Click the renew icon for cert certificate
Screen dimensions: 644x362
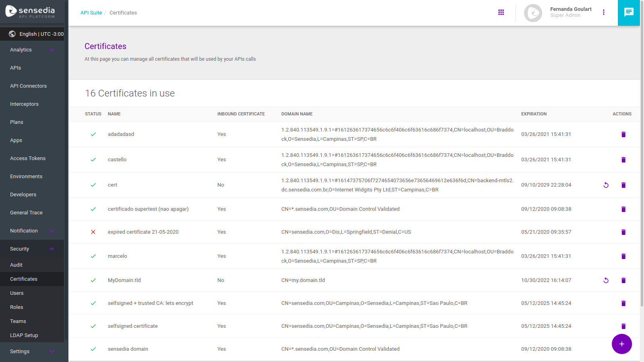pos(606,185)
